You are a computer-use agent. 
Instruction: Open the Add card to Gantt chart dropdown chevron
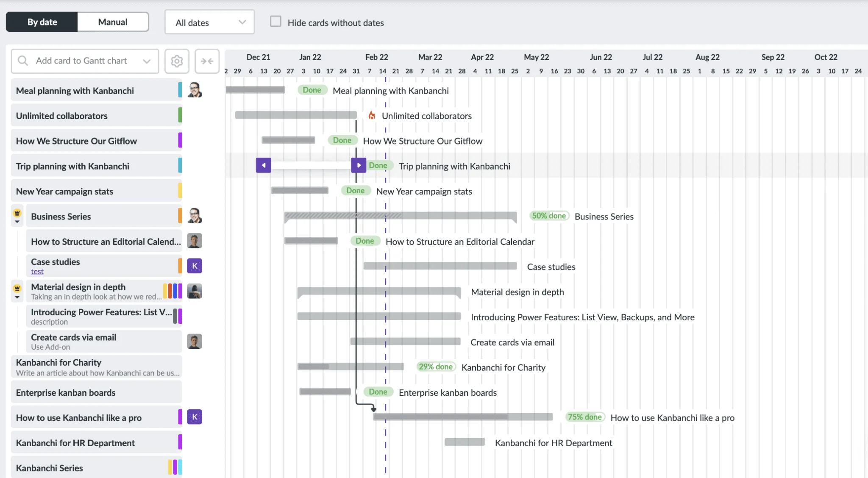pos(147,61)
